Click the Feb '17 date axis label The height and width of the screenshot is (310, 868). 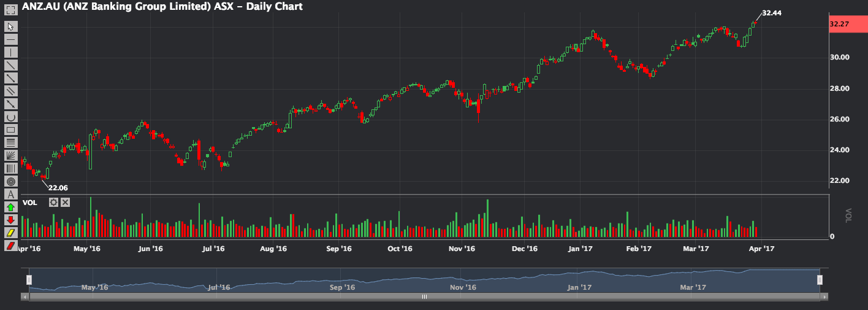[x=638, y=249]
